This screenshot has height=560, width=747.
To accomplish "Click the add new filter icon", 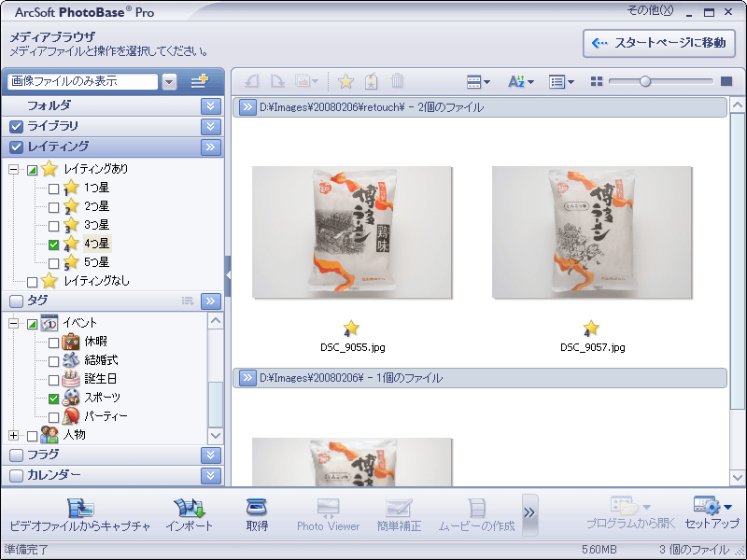I will click(x=200, y=81).
